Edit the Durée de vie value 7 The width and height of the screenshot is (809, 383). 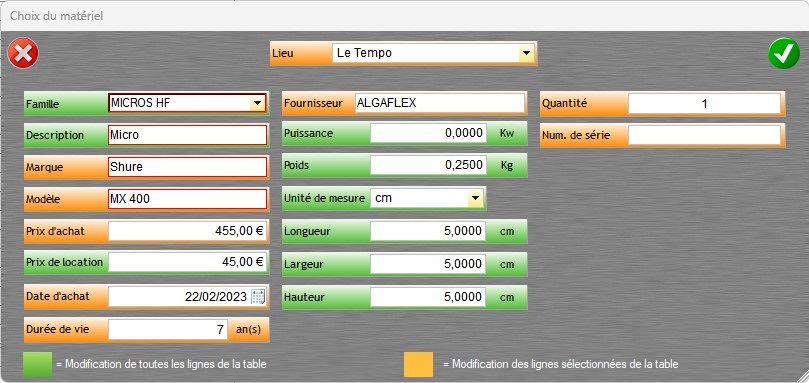[168, 329]
